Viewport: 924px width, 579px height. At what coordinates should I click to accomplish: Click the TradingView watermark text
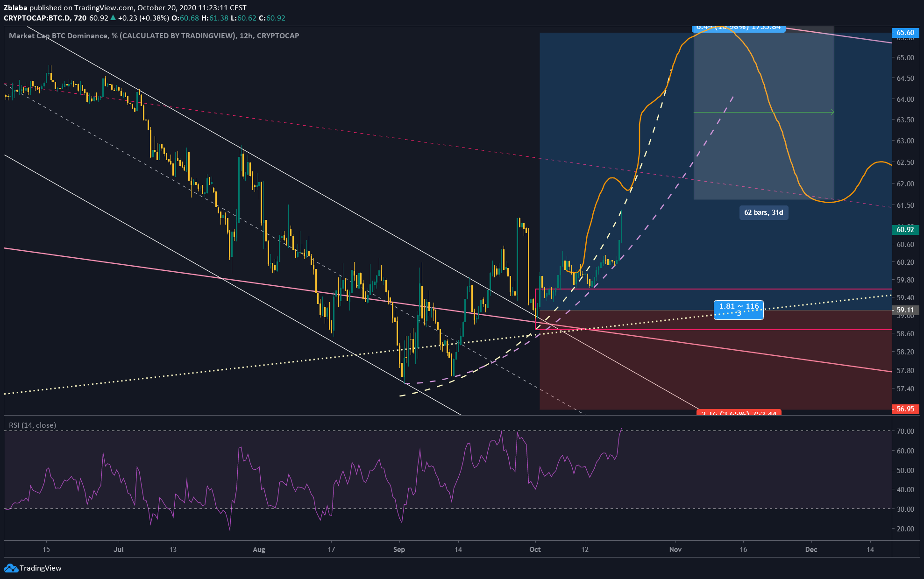40,568
